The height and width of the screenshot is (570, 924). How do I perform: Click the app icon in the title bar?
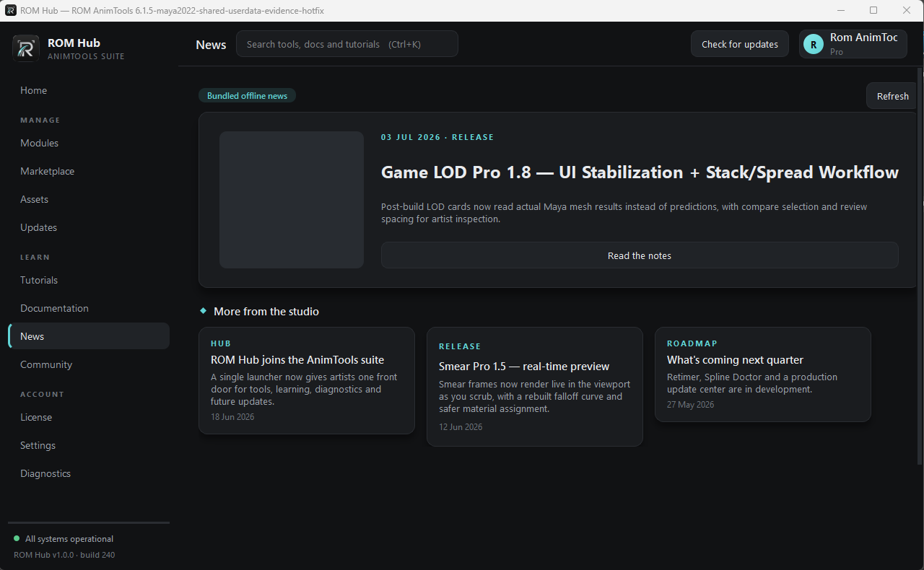pyautogui.click(x=11, y=10)
